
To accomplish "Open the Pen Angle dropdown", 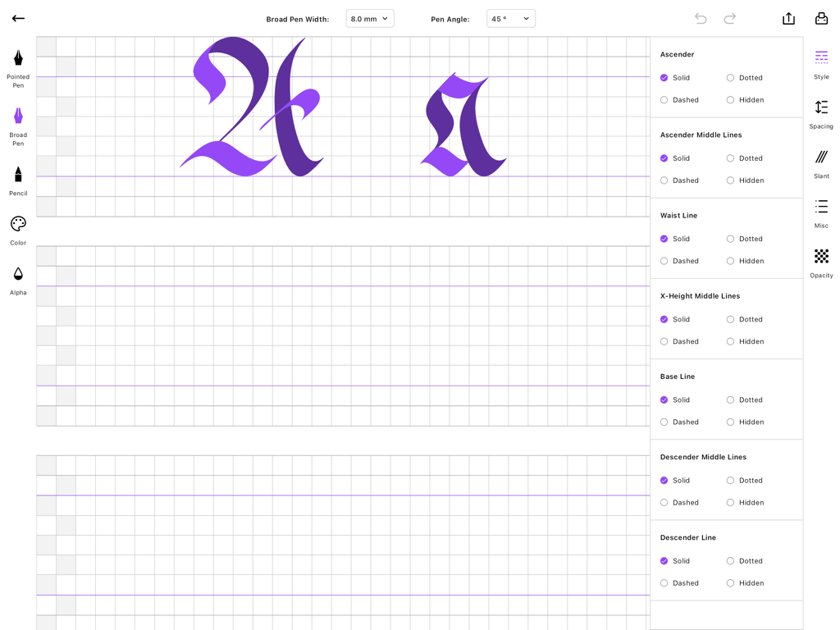I will (x=510, y=18).
